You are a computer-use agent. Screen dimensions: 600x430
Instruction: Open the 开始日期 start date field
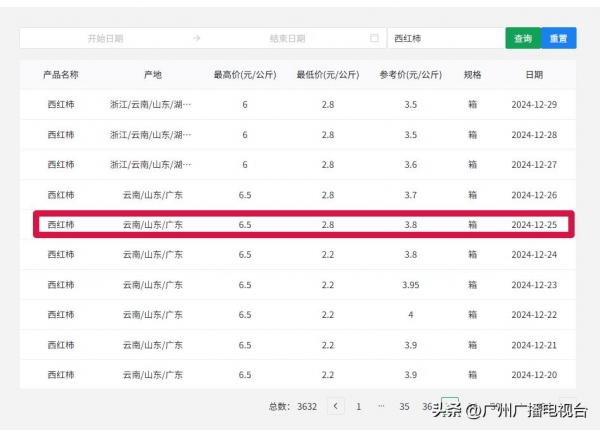pyautogui.click(x=105, y=38)
